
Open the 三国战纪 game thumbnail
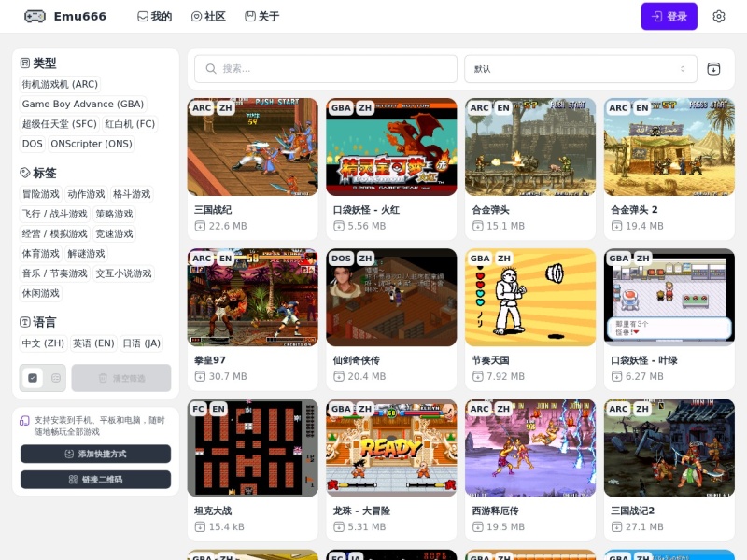(x=252, y=147)
